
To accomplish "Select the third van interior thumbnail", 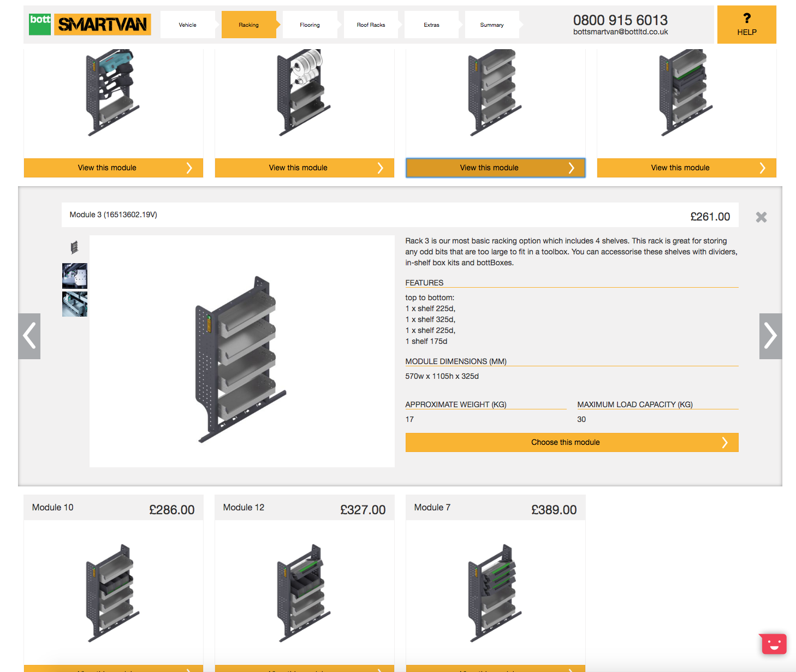I will (75, 304).
